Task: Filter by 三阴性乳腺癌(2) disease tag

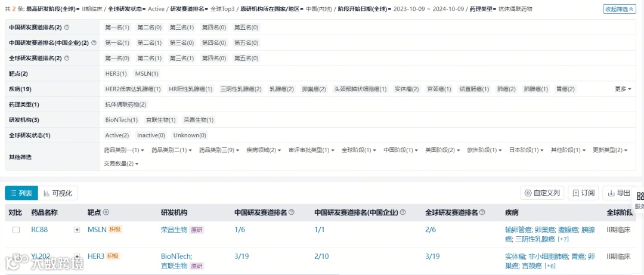Action: click(x=241, y=89)
